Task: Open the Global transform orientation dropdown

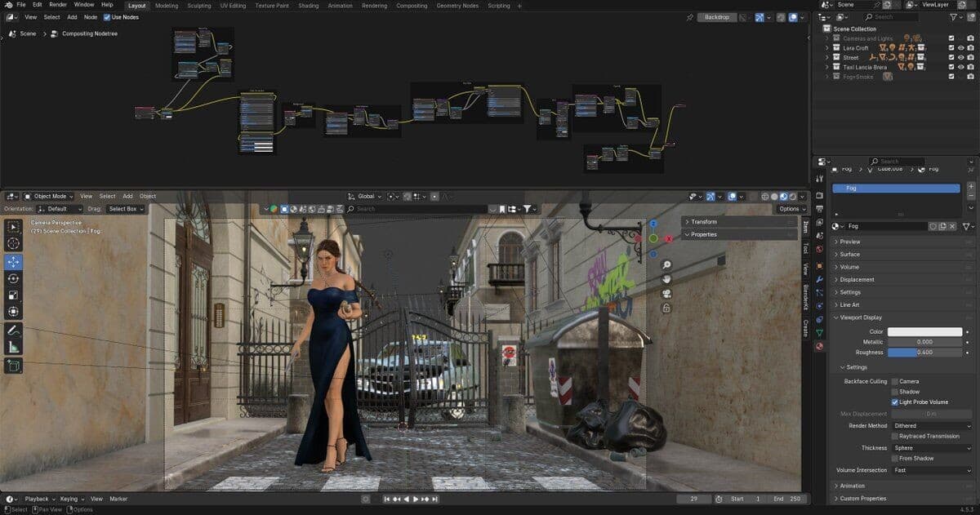Action: point(366,196)
